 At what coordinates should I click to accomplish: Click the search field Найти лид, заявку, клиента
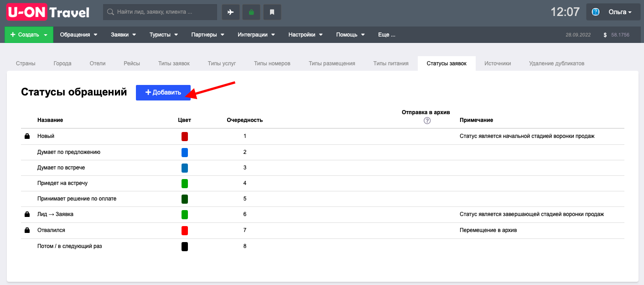point(160,12)
